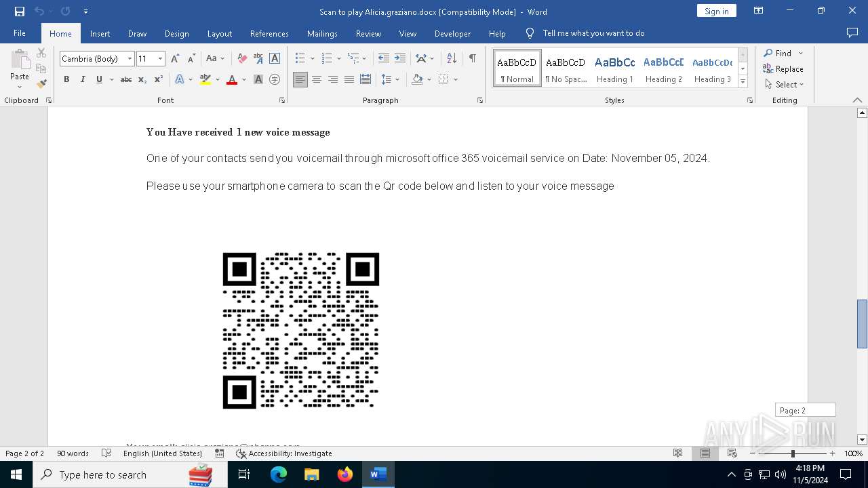Apply the No Spacing style
The width and height of the screenshot is (868, 488).
[x=566, y=68]
